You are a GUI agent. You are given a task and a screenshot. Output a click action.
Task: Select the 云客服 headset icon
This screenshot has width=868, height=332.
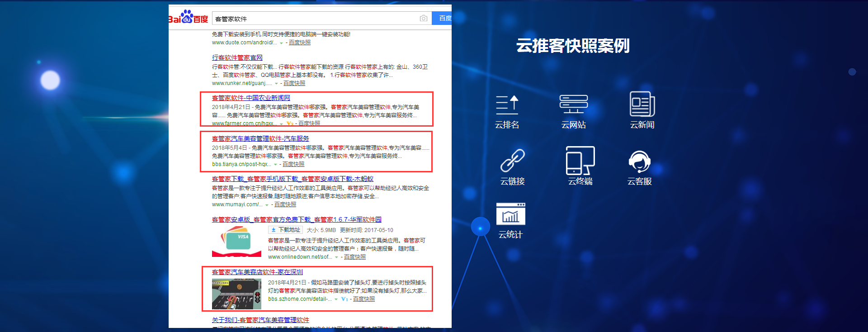point(639,161)
